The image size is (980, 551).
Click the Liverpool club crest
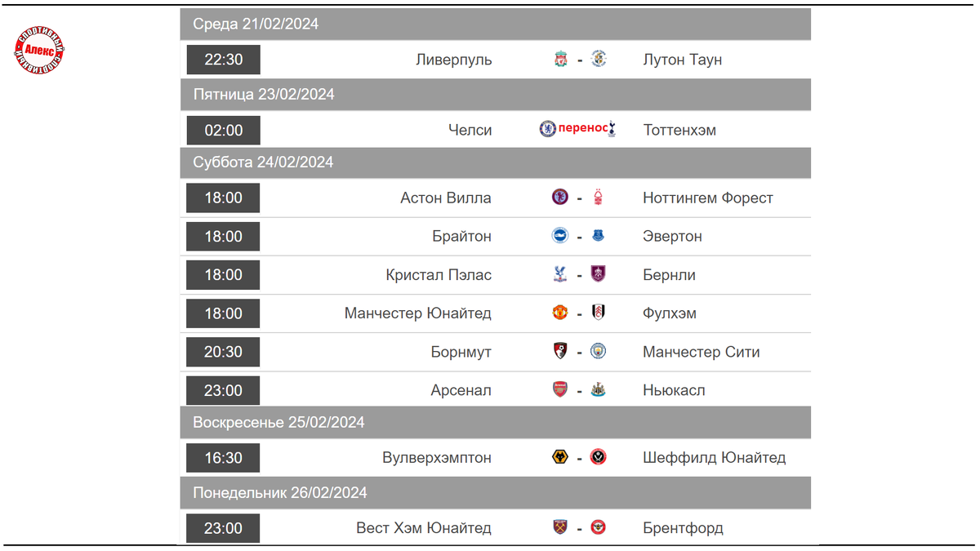pyautogui.click(x=560, y=60)
